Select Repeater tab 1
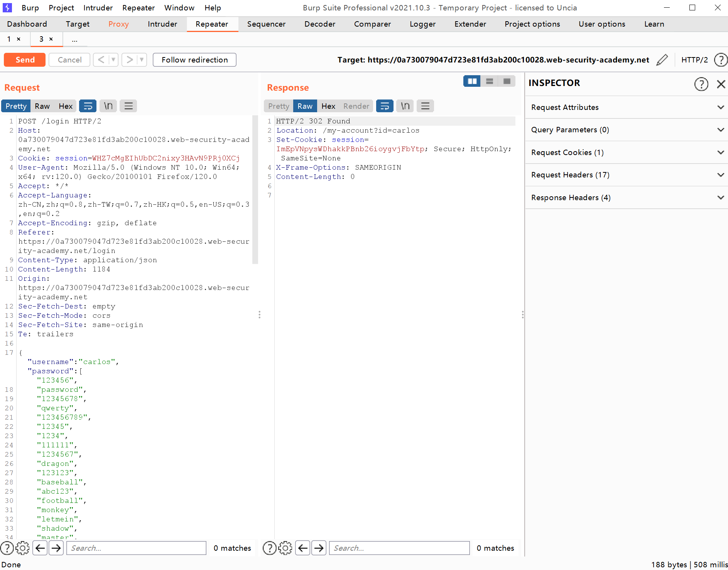 tap(9, 39)
